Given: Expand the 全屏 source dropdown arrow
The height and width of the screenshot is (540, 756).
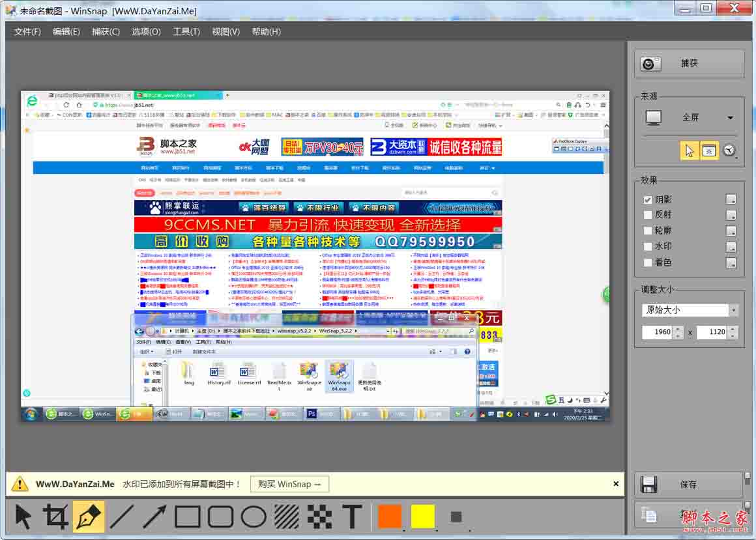Looking at the screenshot, I should (731, 118).
